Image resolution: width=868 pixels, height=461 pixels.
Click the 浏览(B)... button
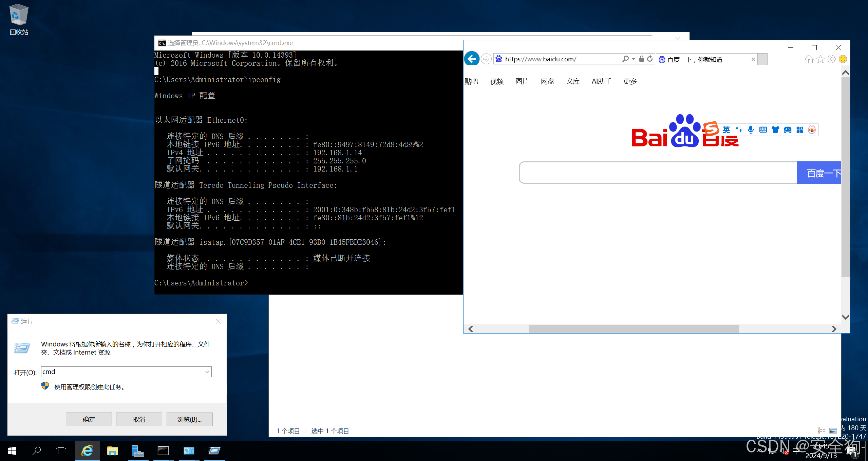click(x=189, y=419)
